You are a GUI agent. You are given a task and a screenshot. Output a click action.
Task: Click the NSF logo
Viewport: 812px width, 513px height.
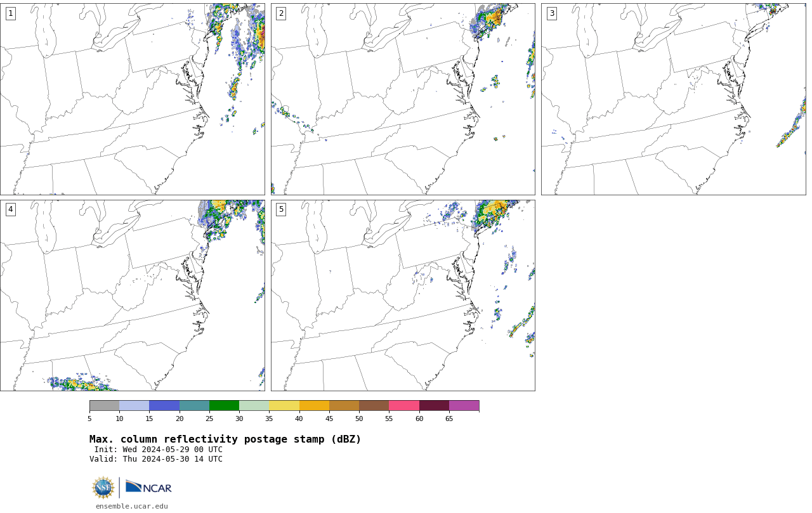(x=103, y=488)
